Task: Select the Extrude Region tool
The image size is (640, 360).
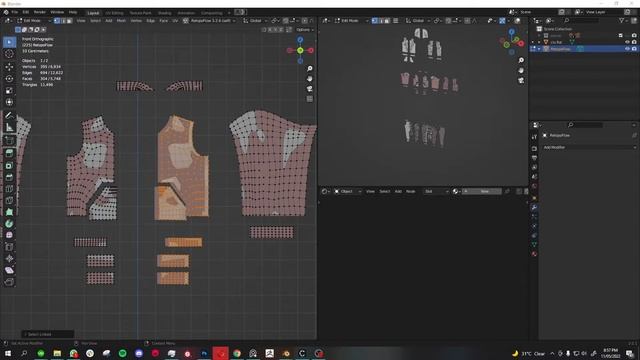Action: point(9,153)
